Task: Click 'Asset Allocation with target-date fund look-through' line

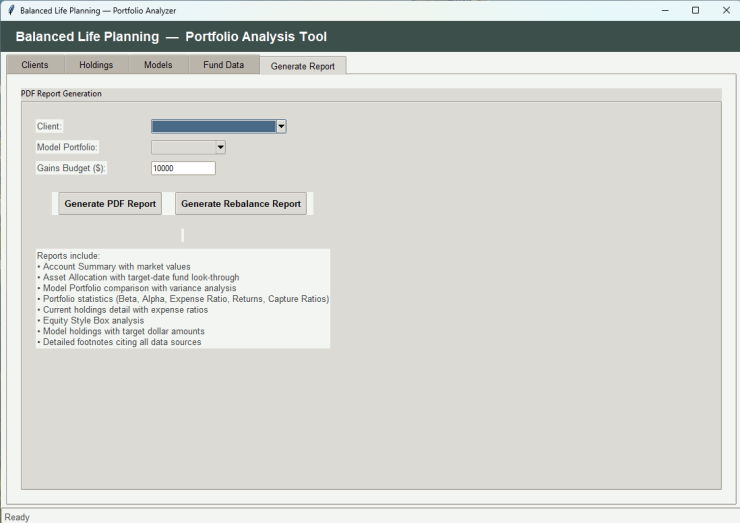Action: (x=138, y=278)
